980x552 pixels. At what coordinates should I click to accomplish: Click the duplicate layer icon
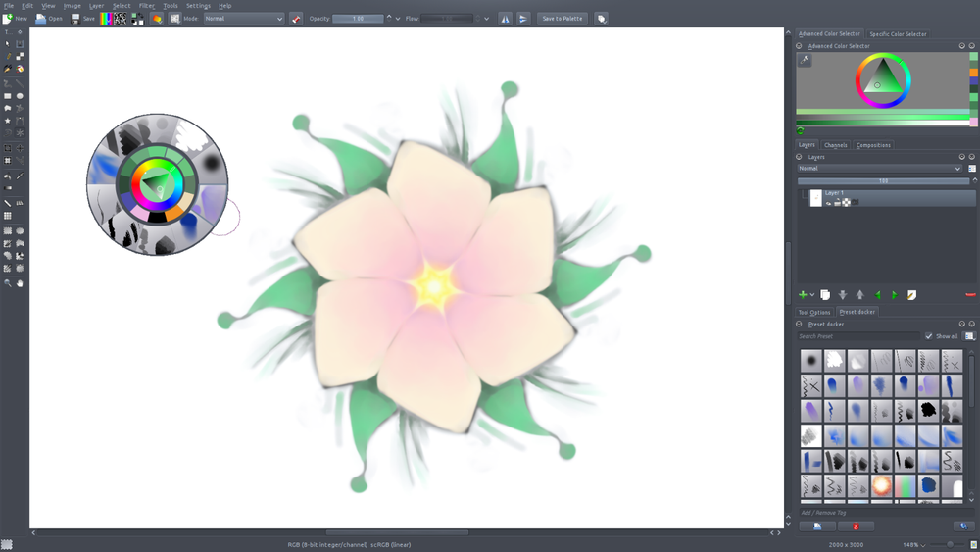825,295
